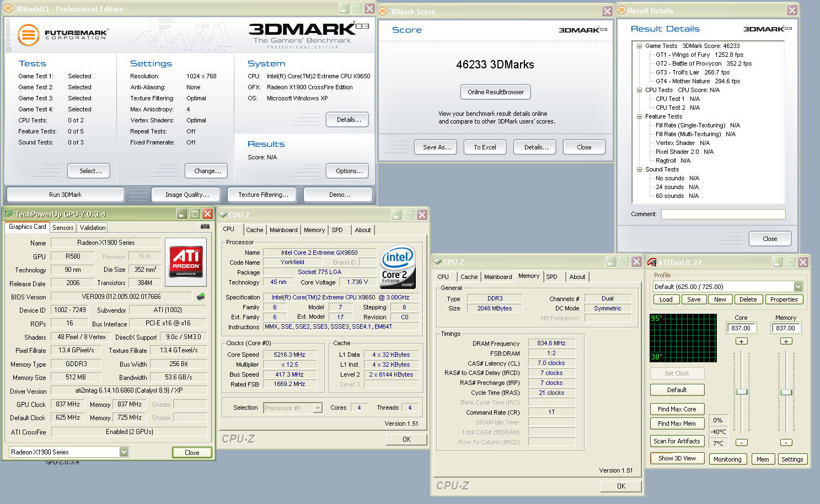Click Details in the 3DMark Score window
Screen dimensions: 820x504
pyautogui.click(x=536, y=147)
